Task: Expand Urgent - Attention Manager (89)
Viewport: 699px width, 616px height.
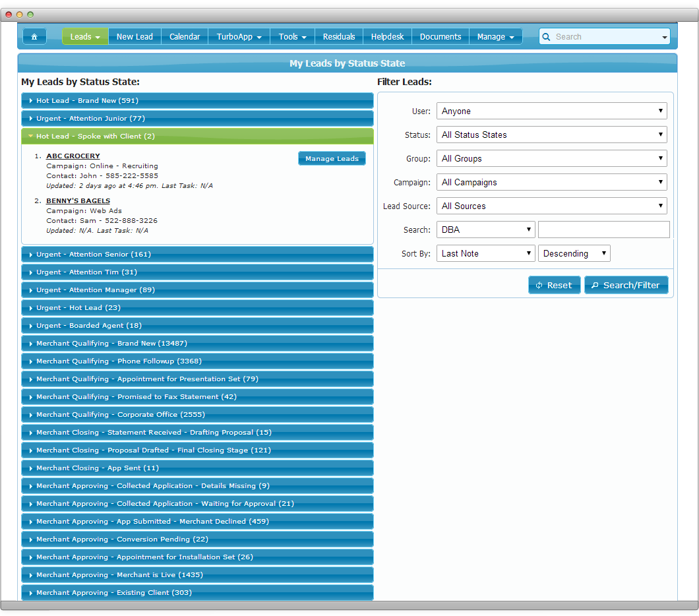Action: click(x=197, y=290)
